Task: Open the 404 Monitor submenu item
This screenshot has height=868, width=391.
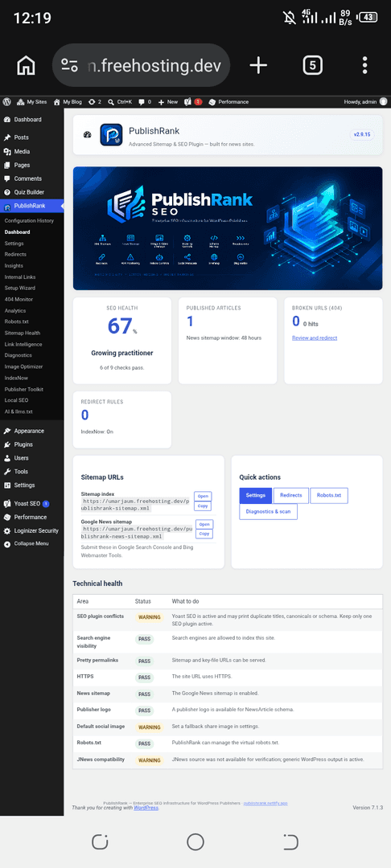Action: [x=19, y=300]
